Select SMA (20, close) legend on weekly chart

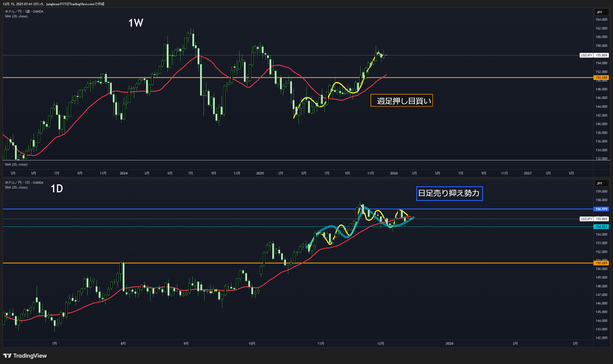click(x=16, y=16)
